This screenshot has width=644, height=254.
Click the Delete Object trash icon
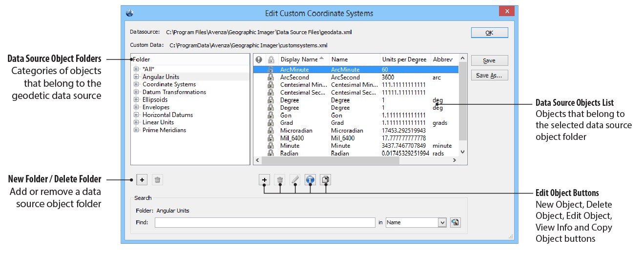280,180
